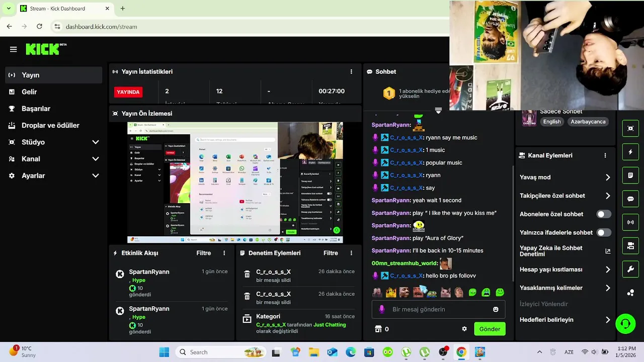The image size is (644, 362).
Task: Open Etkinlik Akışı three-dot options
Action: click(224, 253)
